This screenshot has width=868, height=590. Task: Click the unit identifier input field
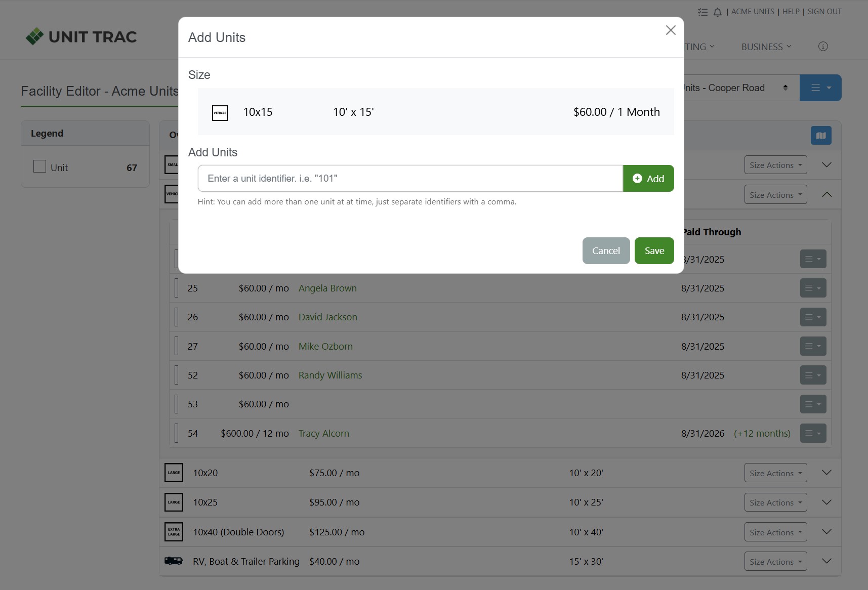click(x=410, y=179)
